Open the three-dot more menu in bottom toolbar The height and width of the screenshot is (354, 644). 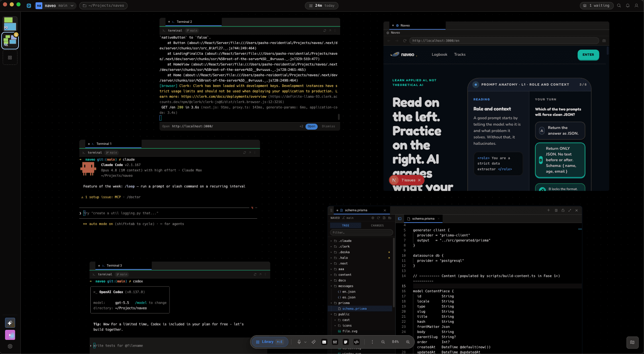click(x=372, y=342)
